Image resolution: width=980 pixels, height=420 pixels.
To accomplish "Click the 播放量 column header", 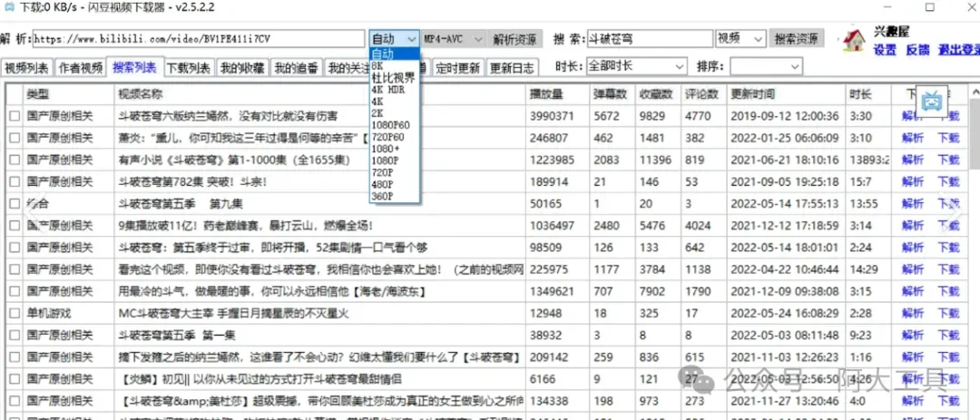I will [557, 94].
